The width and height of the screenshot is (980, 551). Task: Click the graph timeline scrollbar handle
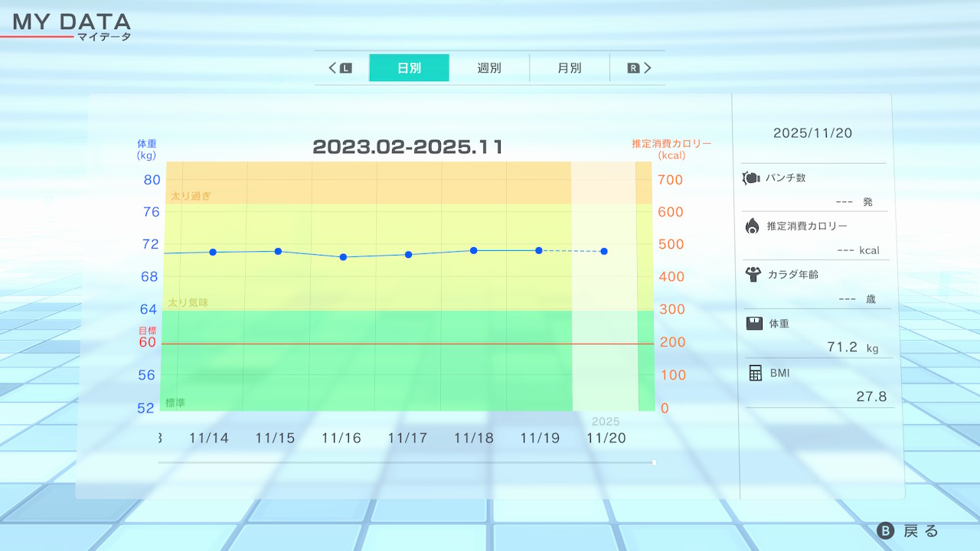click(653, 462)
